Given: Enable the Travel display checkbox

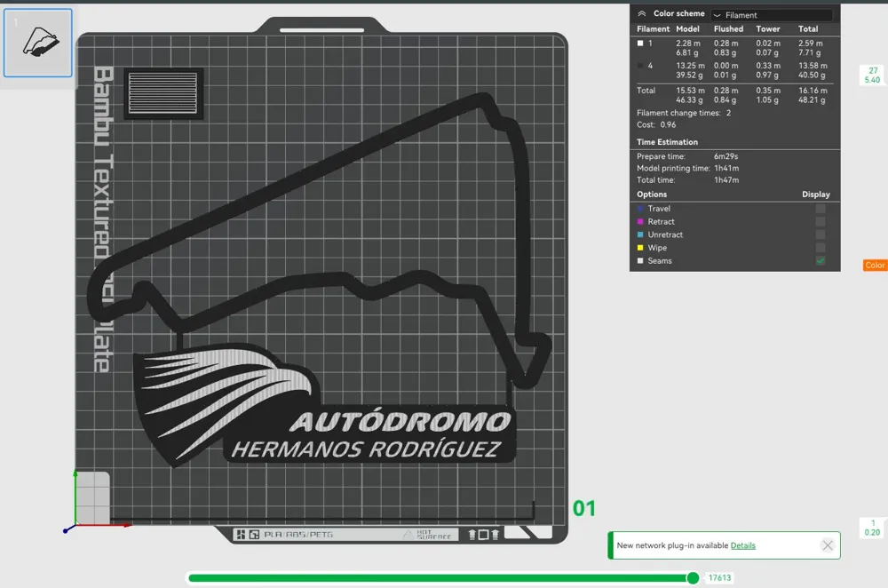Looking at the screenshot, I should 821,208.
